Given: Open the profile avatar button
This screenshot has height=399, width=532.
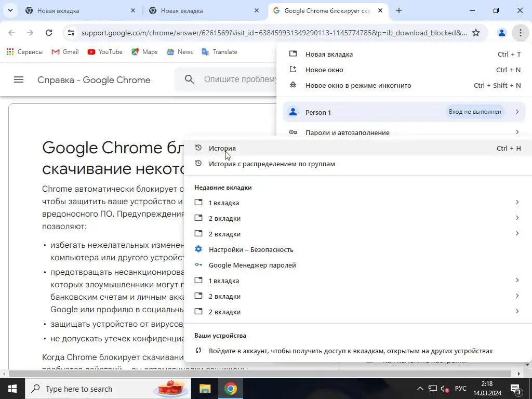Looking at the screenshot, I should [x=501, y=33].
